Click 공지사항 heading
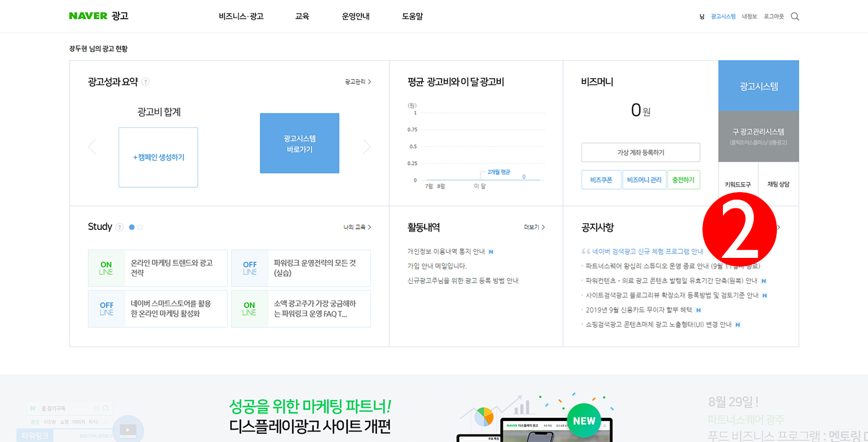 point(598,228)
